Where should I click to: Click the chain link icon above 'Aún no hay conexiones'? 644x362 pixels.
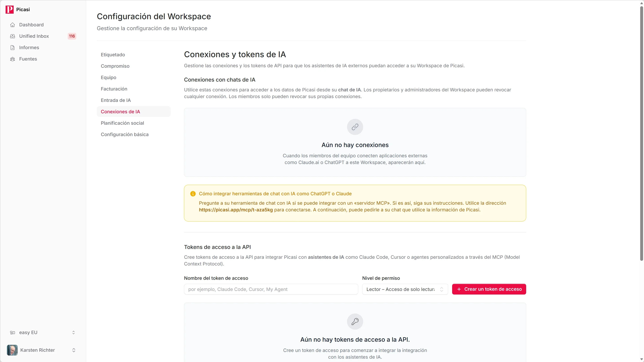coord(355,127)
